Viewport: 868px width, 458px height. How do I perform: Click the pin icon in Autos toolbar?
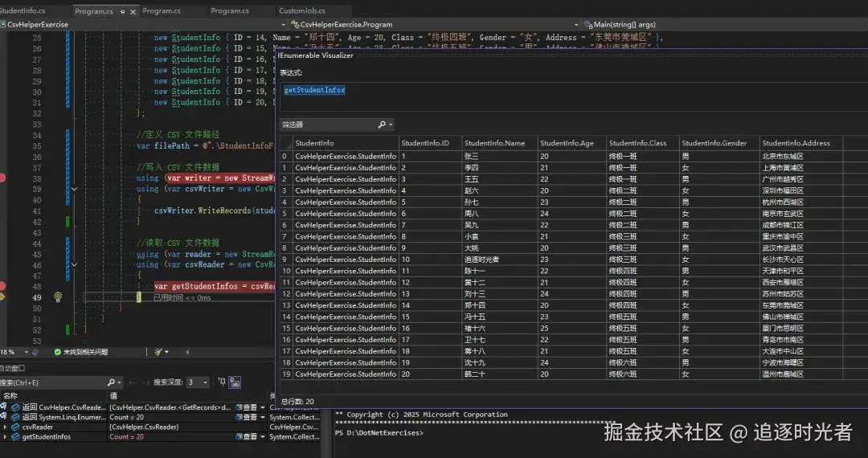(222, 382)
